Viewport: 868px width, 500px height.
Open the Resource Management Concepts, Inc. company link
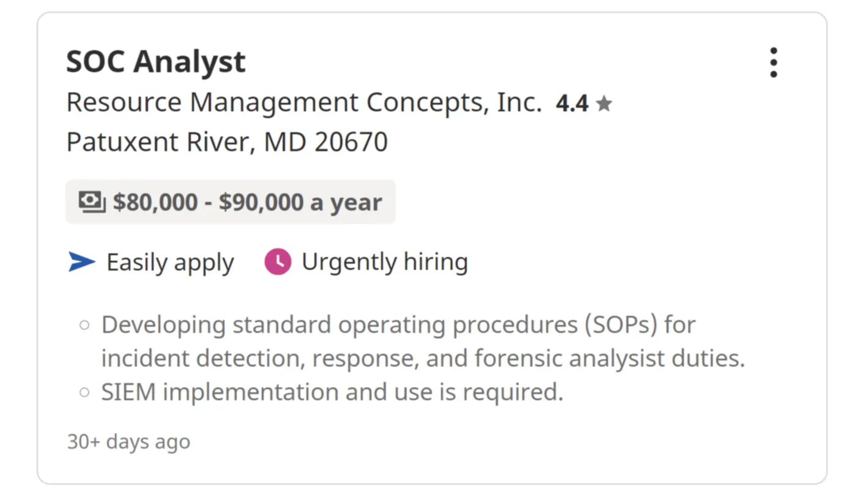304,103
